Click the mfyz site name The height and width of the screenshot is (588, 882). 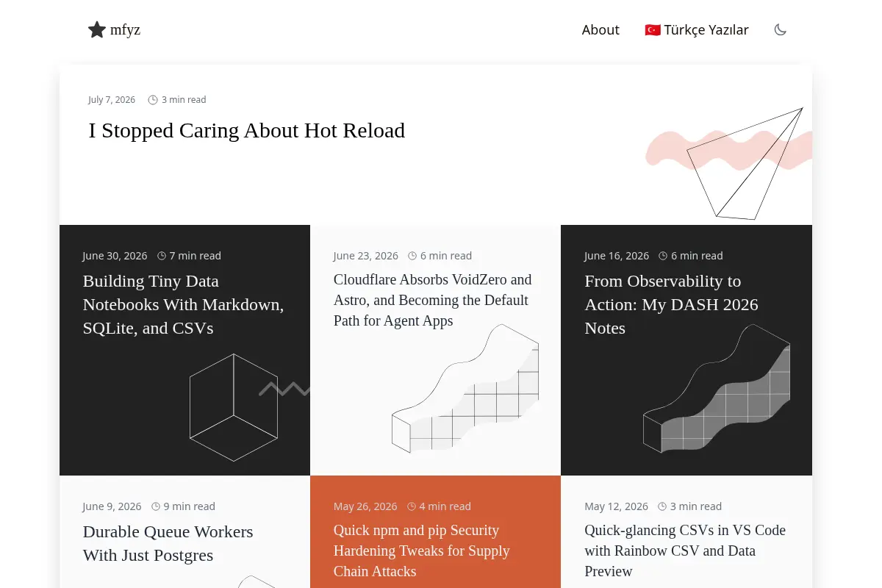[x=125, y=30]
